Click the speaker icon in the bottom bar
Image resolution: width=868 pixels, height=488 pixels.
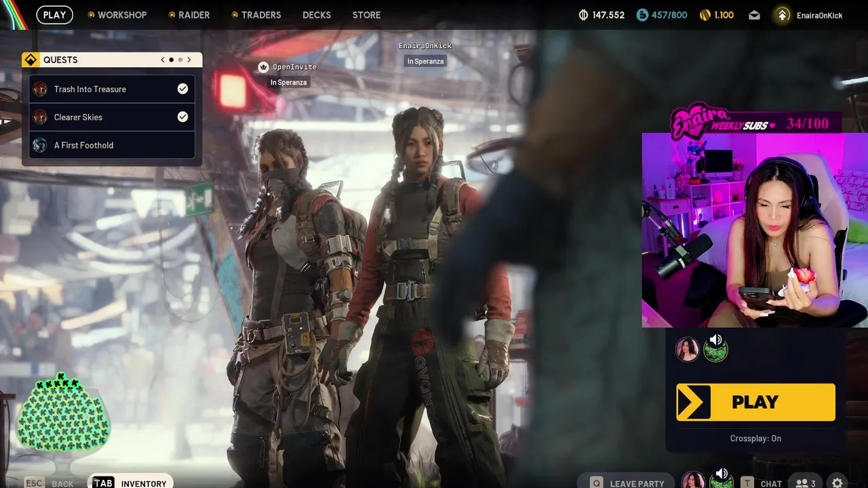pyautogui.click(x=722, y=474)
